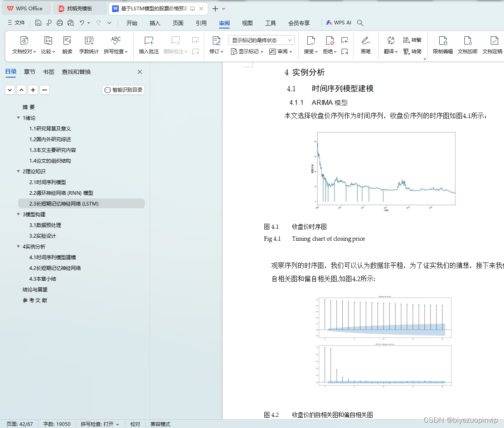Click the 文档定稿 finalize icon

[494, 40]
